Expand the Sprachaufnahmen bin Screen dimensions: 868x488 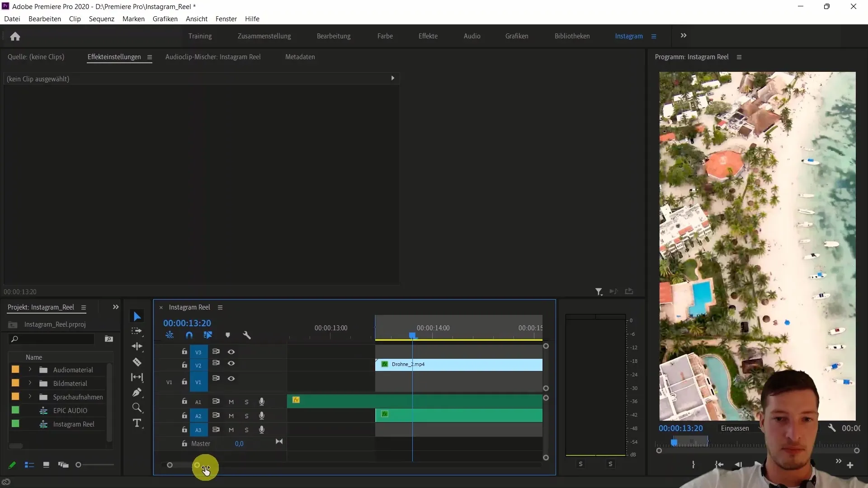coord(30,397)
